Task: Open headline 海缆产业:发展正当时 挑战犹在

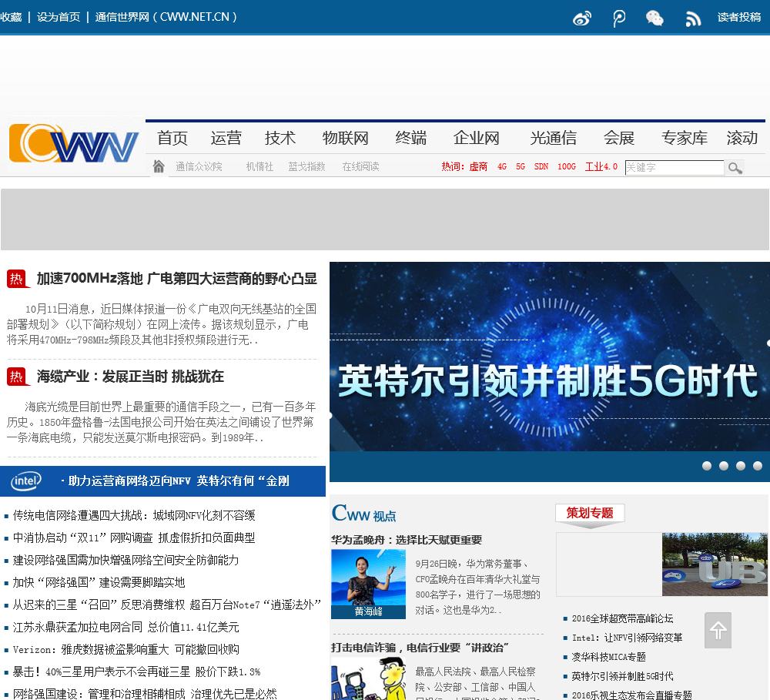Action: tap(130, 377)
